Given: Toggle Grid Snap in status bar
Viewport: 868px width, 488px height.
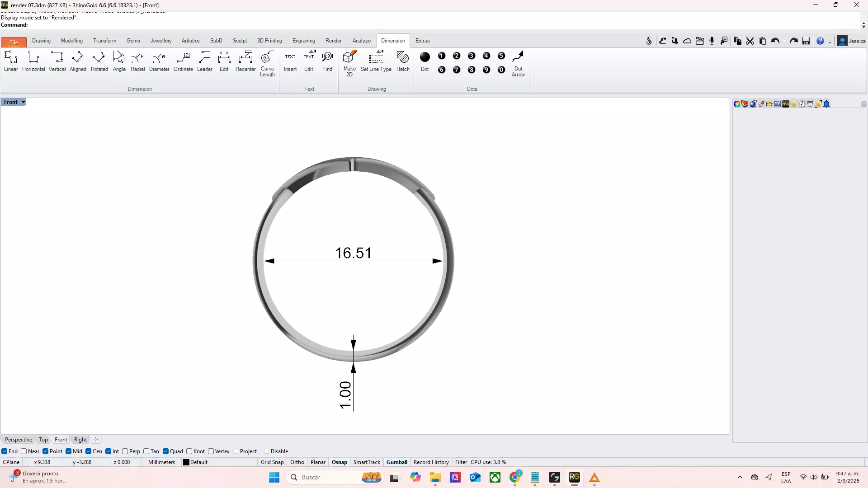Looking at the screenshot, I should tap(272, 462).
